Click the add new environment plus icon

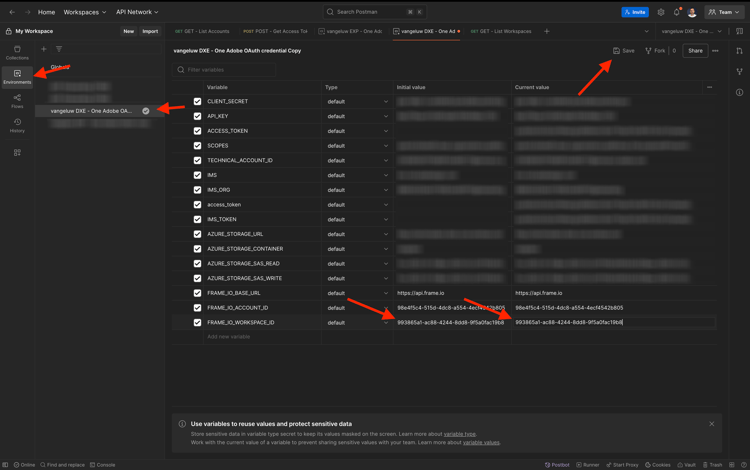coord(44,49)
